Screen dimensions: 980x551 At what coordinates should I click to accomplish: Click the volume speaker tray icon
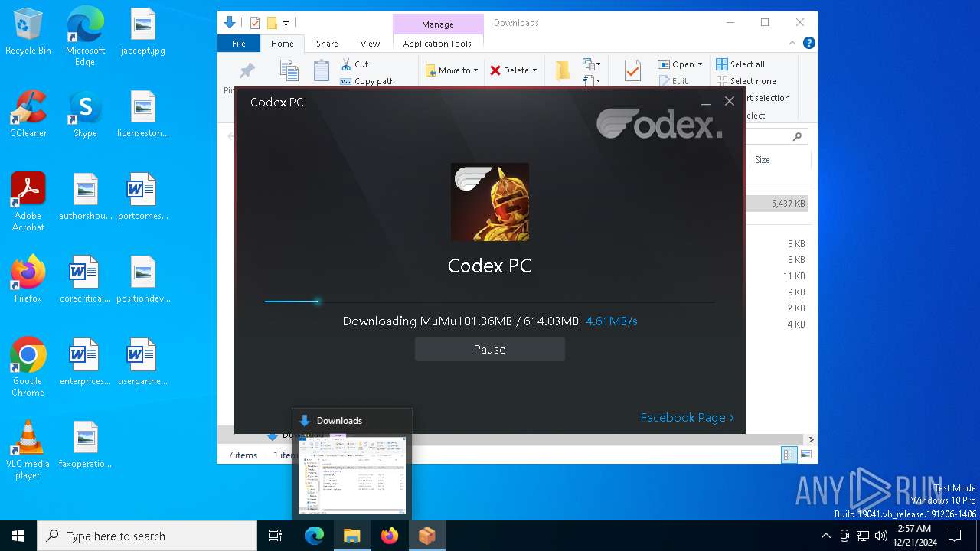881,536
